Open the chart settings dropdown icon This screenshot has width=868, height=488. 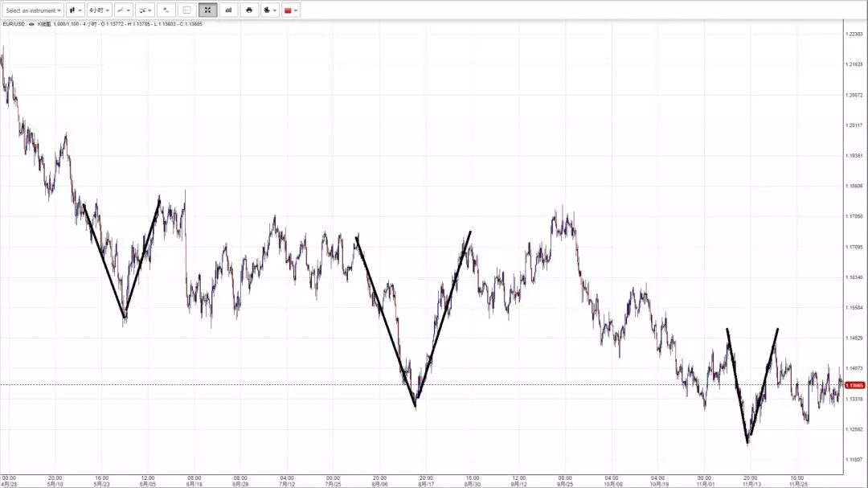pos(270,10)
